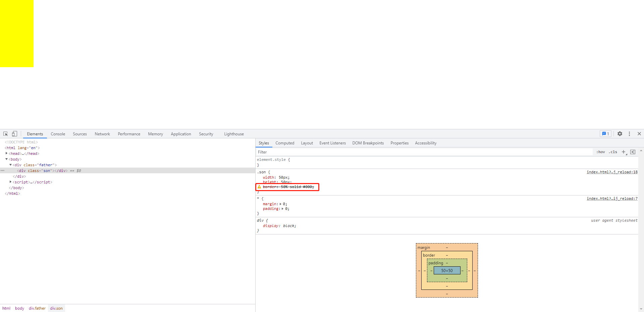Select the Layout sub-tab

click(x=307, y=143)
